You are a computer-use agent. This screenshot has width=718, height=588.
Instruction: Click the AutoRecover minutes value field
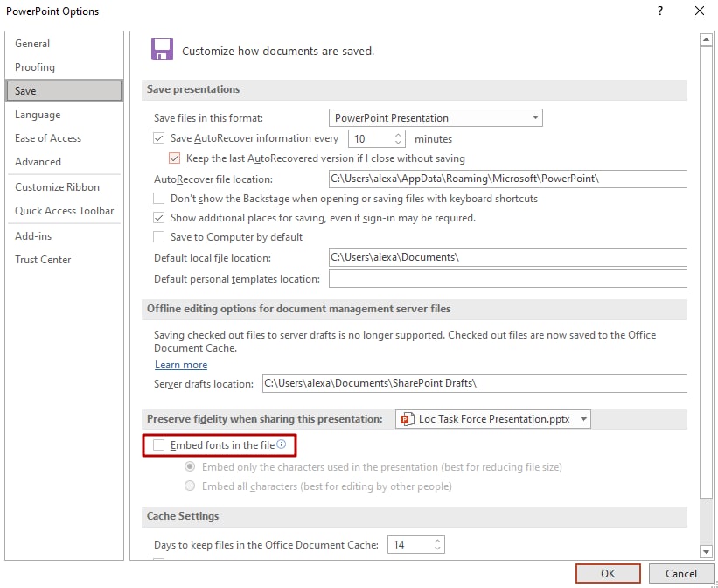coord(372,139)
